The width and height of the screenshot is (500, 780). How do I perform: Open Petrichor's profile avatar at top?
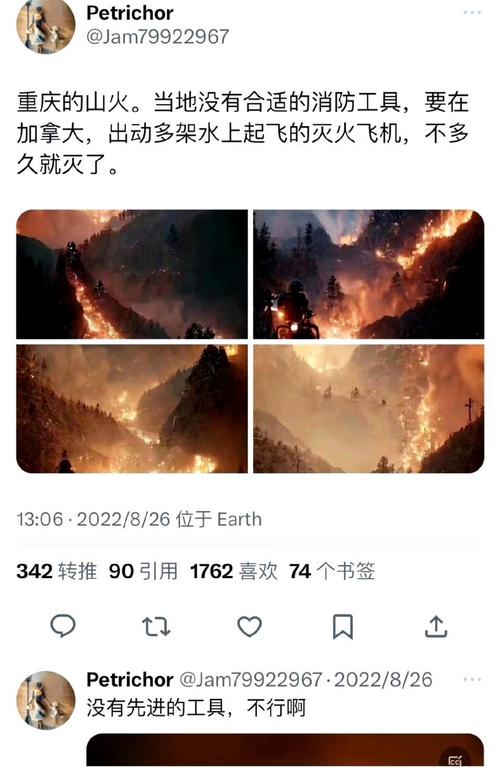pos(46,24)
